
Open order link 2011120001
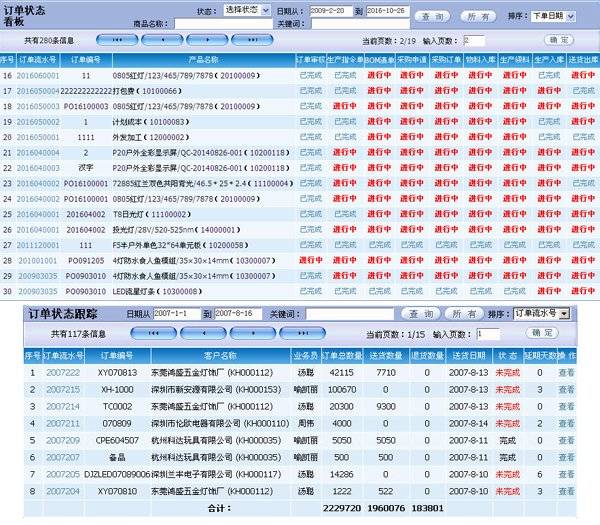pos(37,244)
